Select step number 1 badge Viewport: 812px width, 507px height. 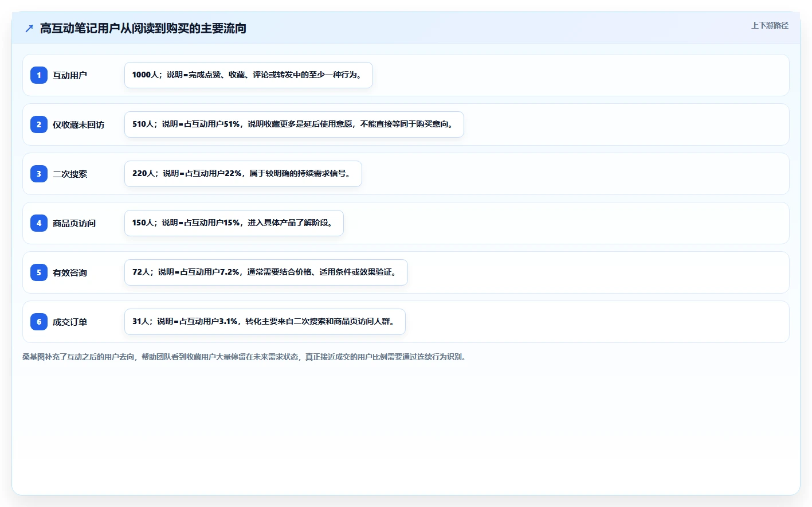pos(39,75)
